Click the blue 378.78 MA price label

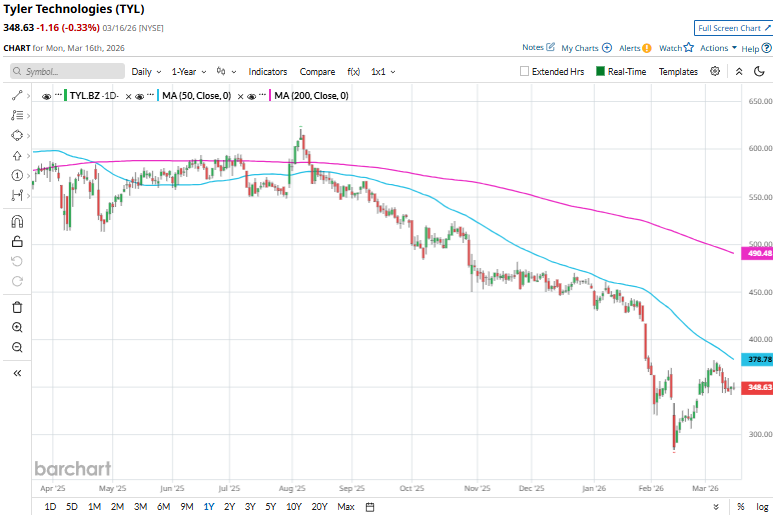coord(758,359)
